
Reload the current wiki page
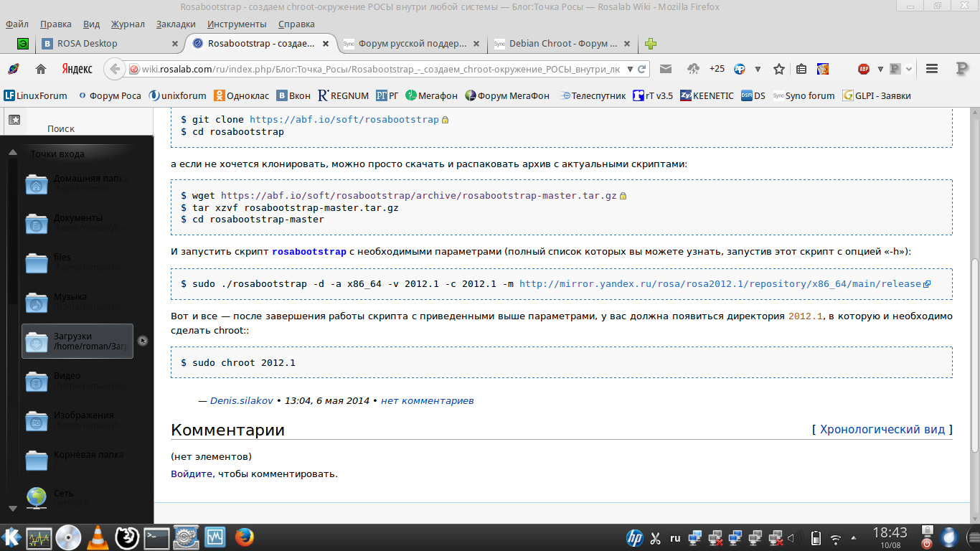point(643,69)
